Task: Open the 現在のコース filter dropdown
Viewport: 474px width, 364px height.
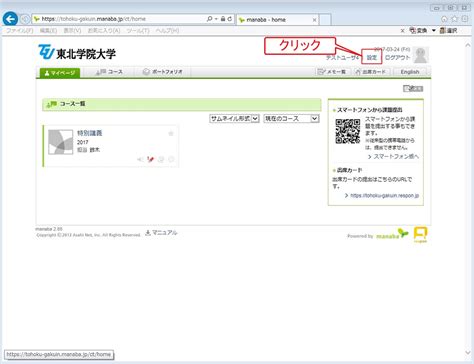Action: tap(291, 118)
